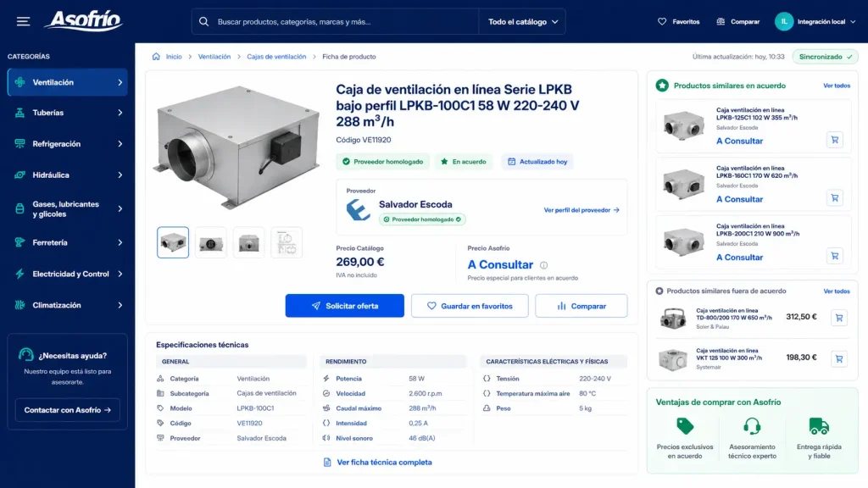Click the Climatización category icon

click(20, 305)
